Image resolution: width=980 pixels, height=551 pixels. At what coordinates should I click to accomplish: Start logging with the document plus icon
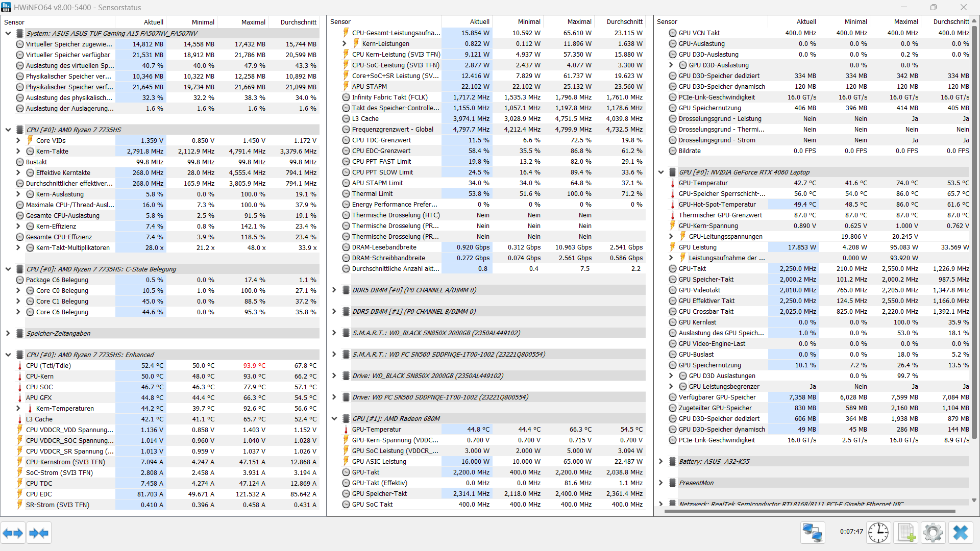pos(906,533)
